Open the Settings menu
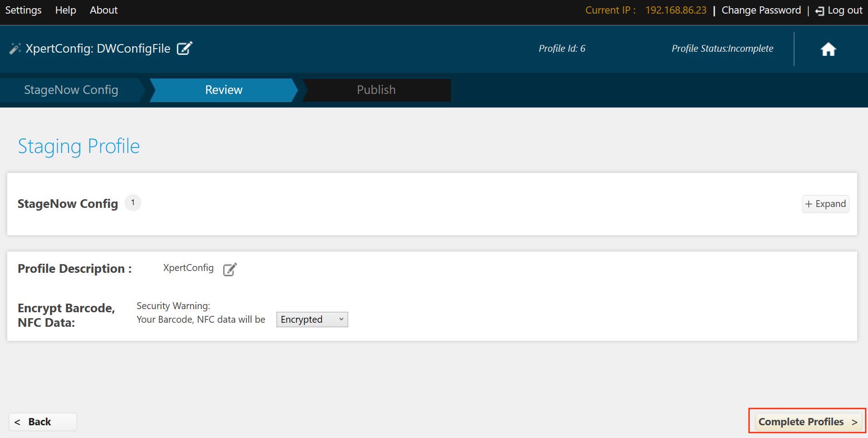868x438 pixels. 23,10
